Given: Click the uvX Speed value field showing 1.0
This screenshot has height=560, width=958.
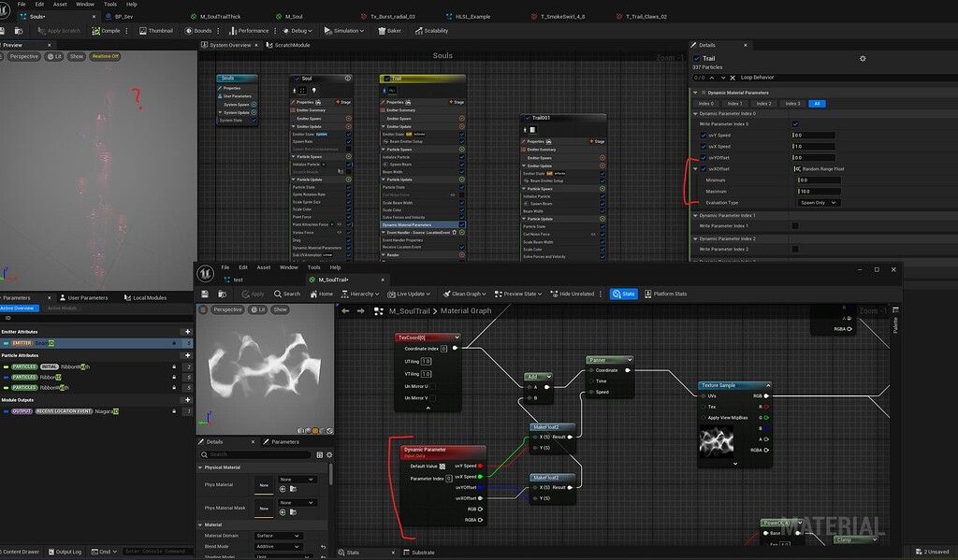Looking at the screenshot, I should [x=814, y=146].
